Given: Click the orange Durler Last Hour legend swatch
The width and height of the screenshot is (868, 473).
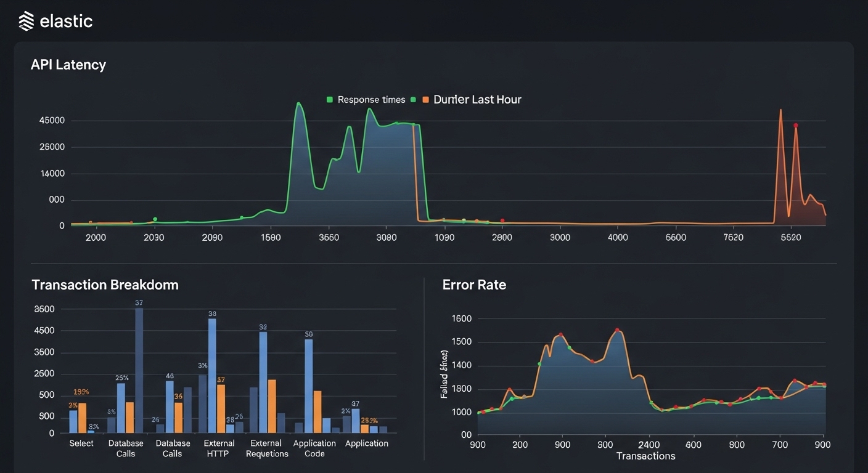Looking at the screenshot, I should (425, 99).
